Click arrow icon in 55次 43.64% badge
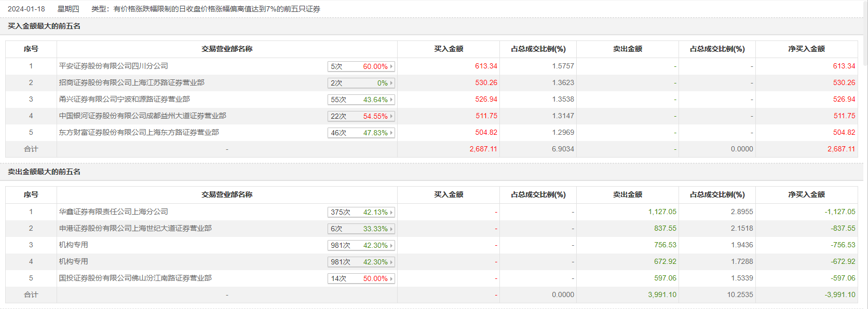This screenshot has height=309, width=868. (x=391, y=100)
